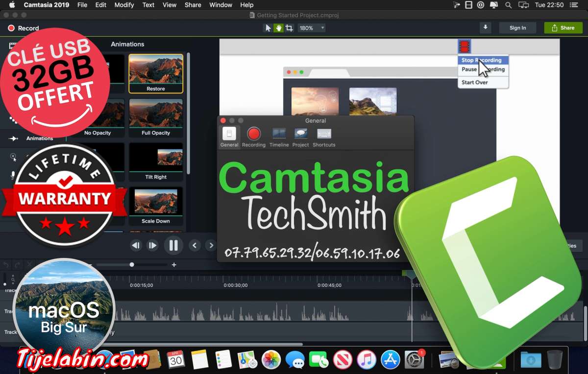The image size is (588, 374).
Task: Select the Timeline icon in the General window
Action: [x=279, y=136]
